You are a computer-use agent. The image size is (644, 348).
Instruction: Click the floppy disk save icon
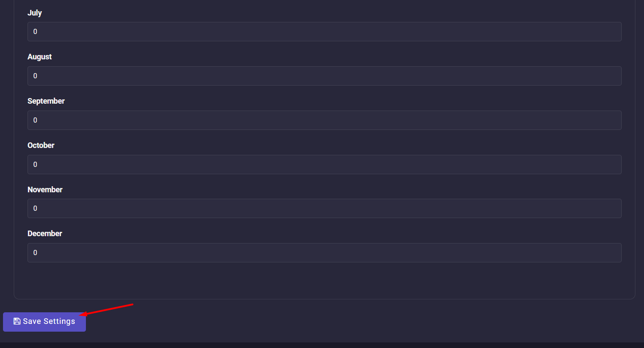point(17,321)
